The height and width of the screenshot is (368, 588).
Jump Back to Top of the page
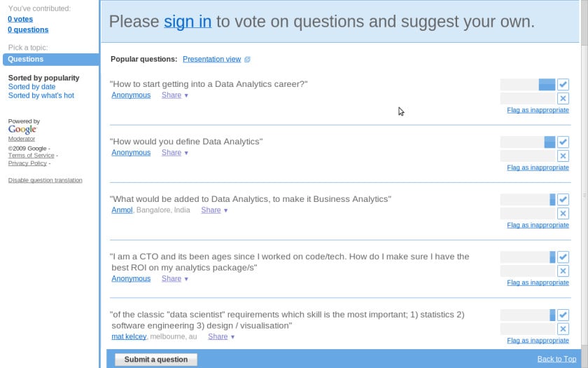point(556,359)
